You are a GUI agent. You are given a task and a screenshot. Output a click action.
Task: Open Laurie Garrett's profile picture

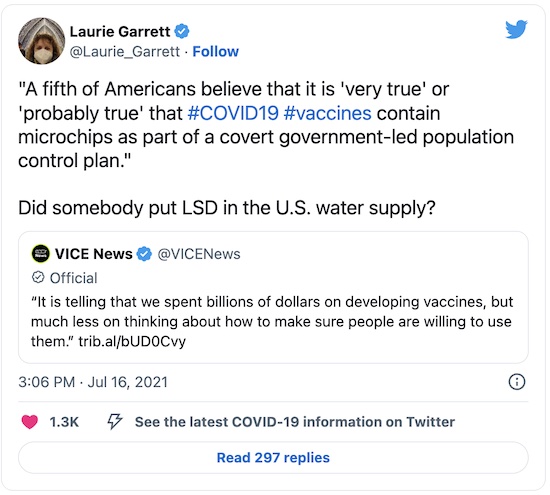tap(41, 41)
